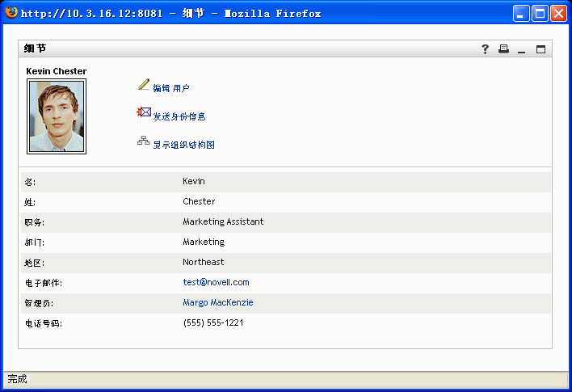Click the 姓: field label
Screen dimensions: 572x392
30,202
